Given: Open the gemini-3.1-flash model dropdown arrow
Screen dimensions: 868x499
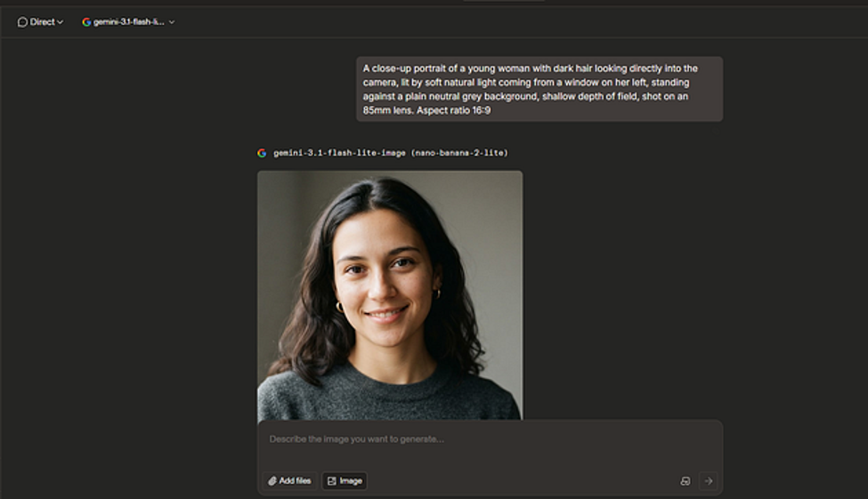Looking at the screenshot, I should (x=172, y=22).
